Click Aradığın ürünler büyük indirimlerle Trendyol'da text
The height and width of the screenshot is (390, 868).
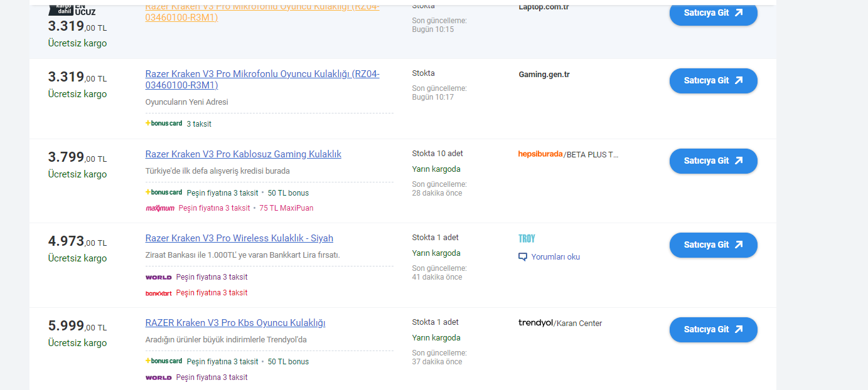pyautogui.click(x=226, y=339)
